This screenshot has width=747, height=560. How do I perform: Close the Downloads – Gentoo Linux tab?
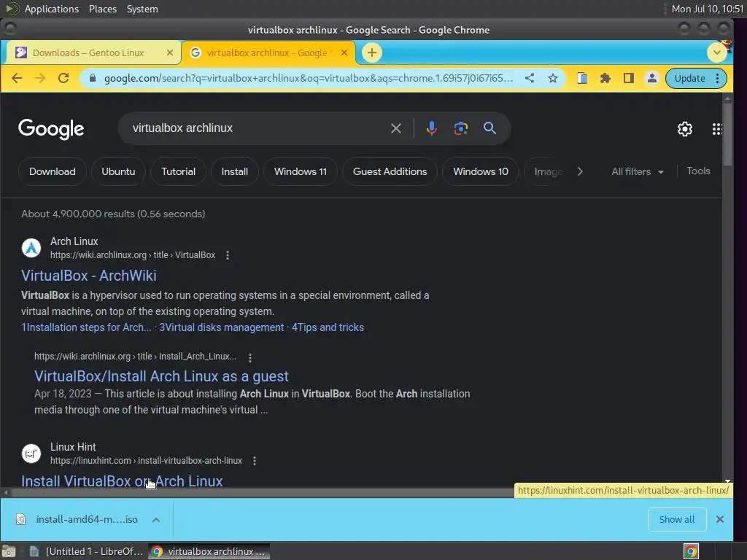point(169,52)
